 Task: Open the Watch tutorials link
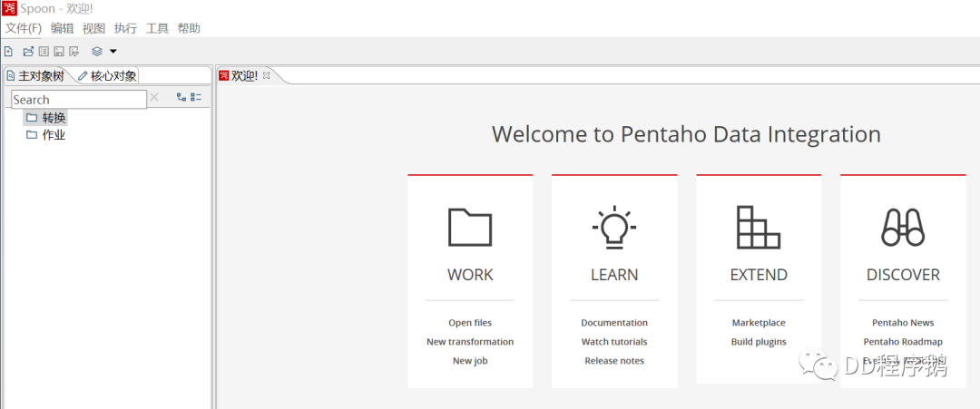(x=614, y=342)
